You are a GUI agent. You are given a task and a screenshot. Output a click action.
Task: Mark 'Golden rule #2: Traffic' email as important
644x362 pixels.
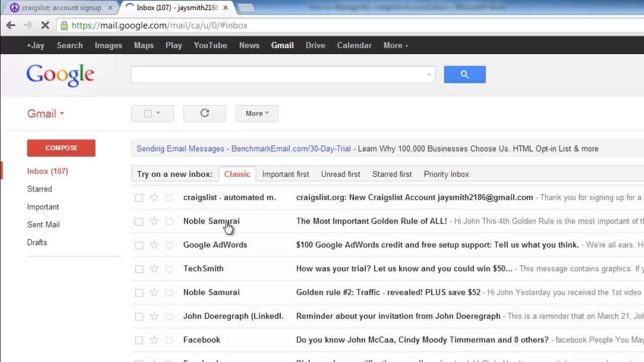coord(170,292)
